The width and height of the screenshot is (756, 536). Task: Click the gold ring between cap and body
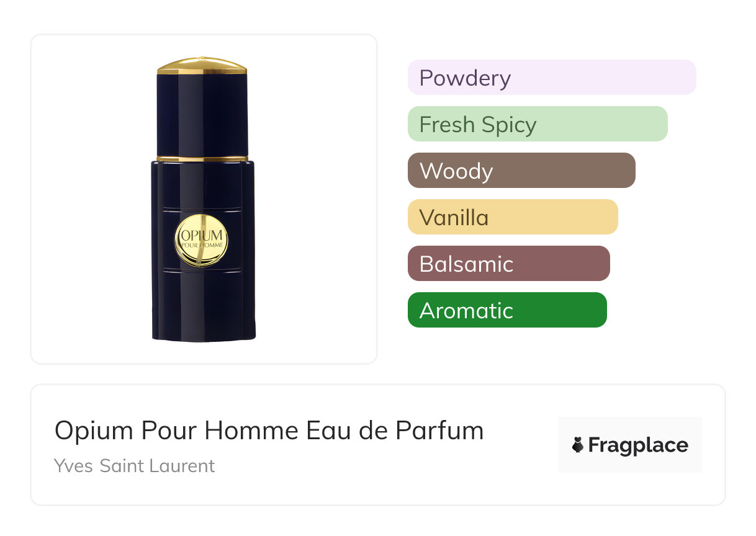point(202,159)
